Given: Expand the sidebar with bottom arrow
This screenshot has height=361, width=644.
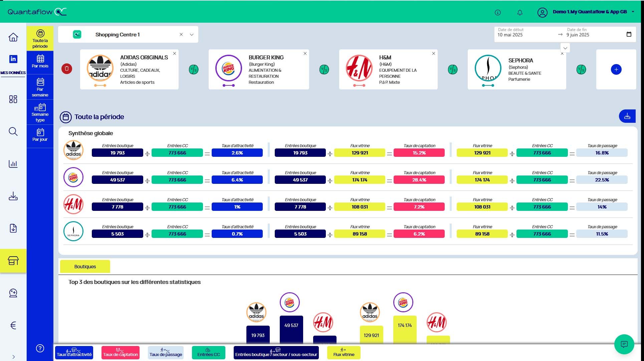Looking at the screenshot, I should click(13, 357).
